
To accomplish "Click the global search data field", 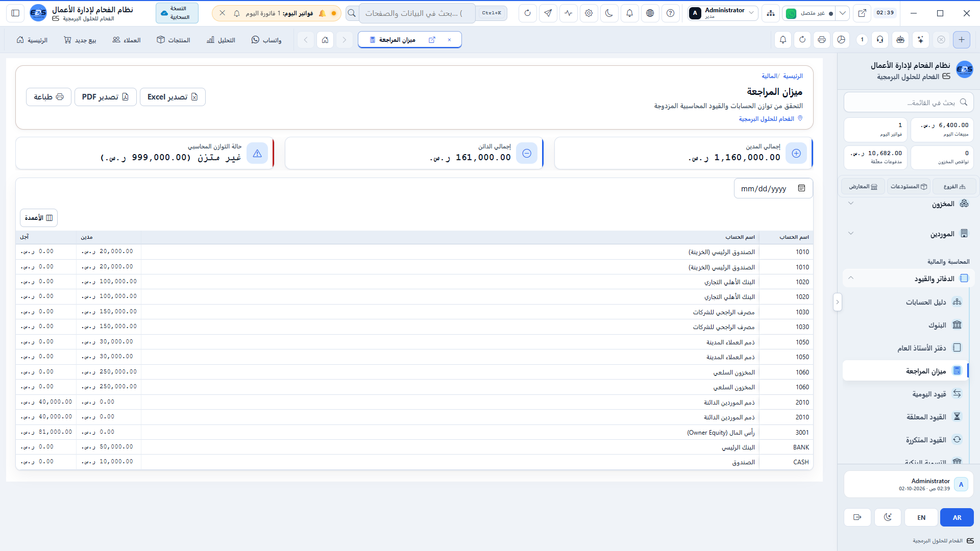I will click(x=417, y=13).
